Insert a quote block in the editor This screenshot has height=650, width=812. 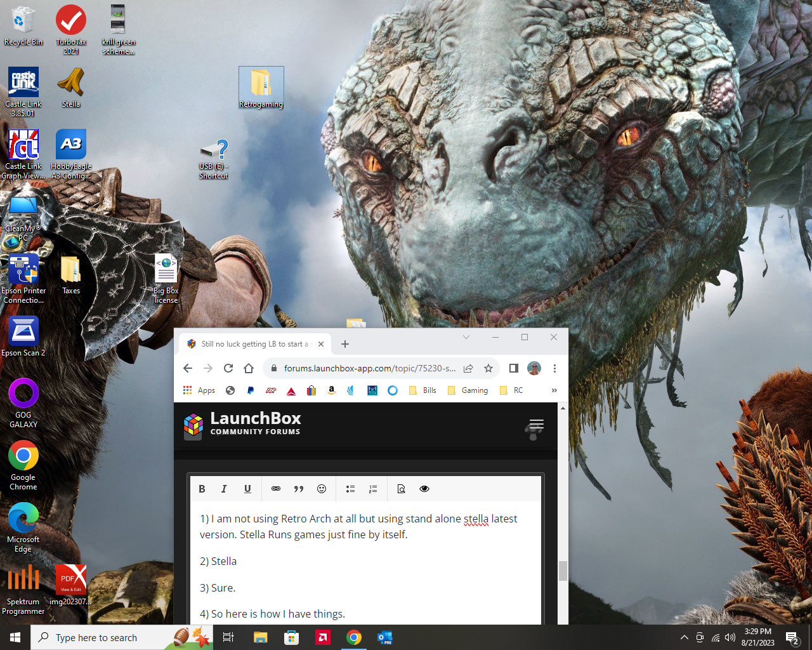[299, 489]
